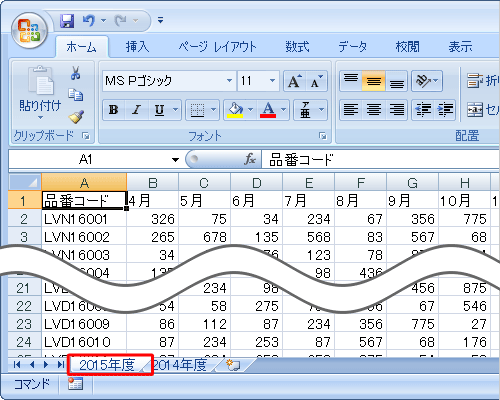Screen dimensions: 500x400
Task: Undo the last action
Action: click(89, 21)
